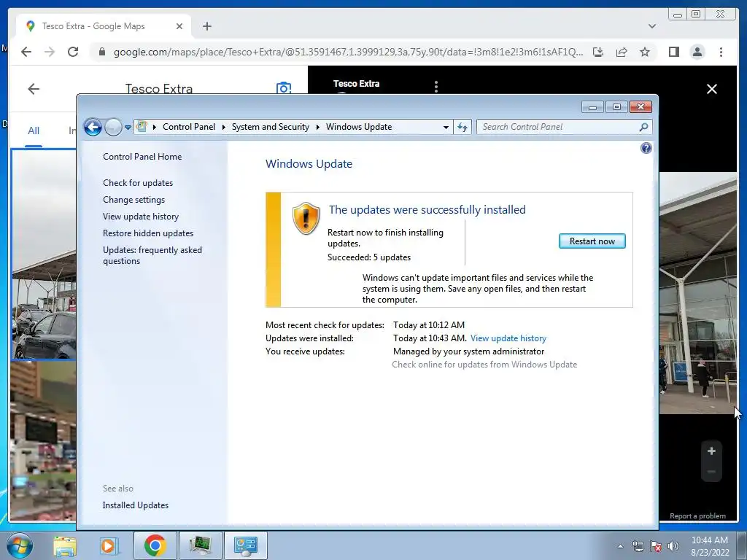Open Updates: frequently asked questions

click(x=152, y=255)
